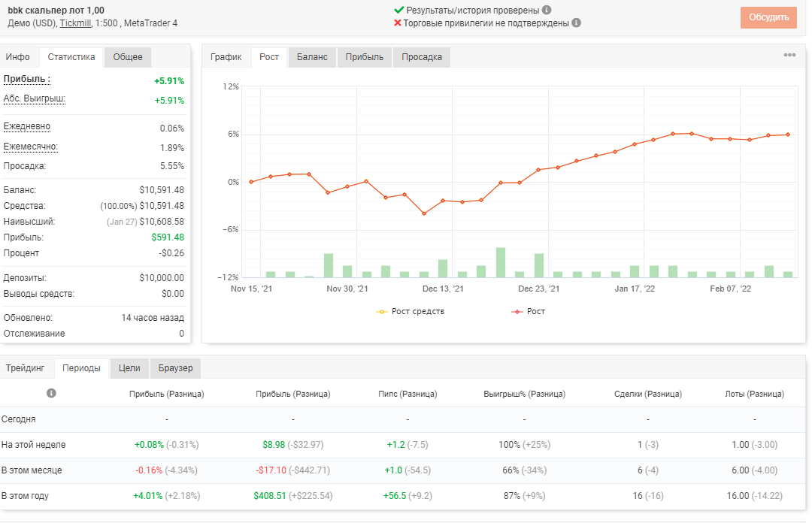Open the Трейдинг tab

coord(25,368)
